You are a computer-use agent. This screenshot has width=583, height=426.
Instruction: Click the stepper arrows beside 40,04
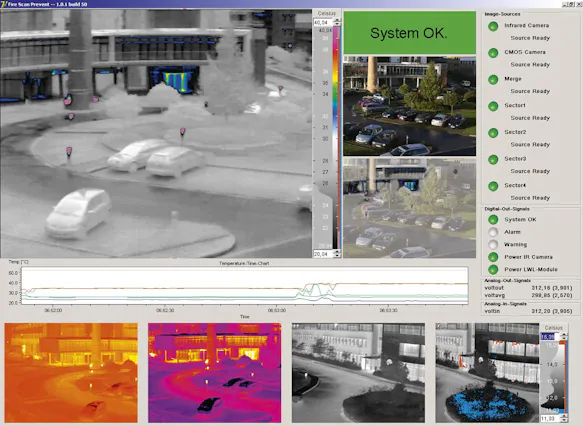point(337,23)
